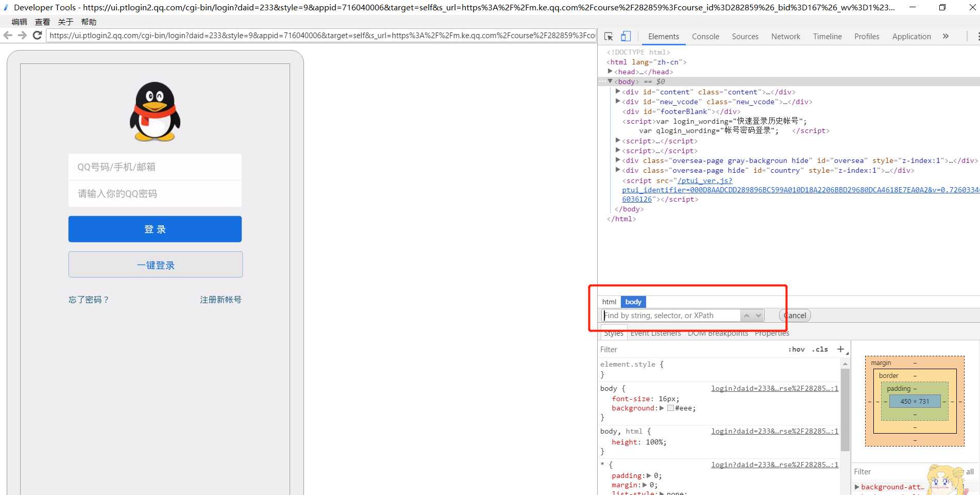Click the Styles pane vertical scrollbar
Image resolution: width=980 pixels, height=495 pixels.
[x=845, y=410]
